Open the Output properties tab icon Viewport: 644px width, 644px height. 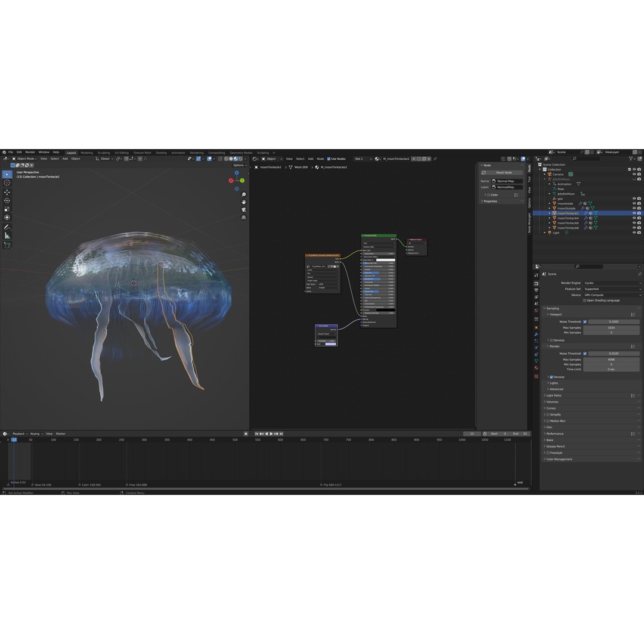point(537,290)
